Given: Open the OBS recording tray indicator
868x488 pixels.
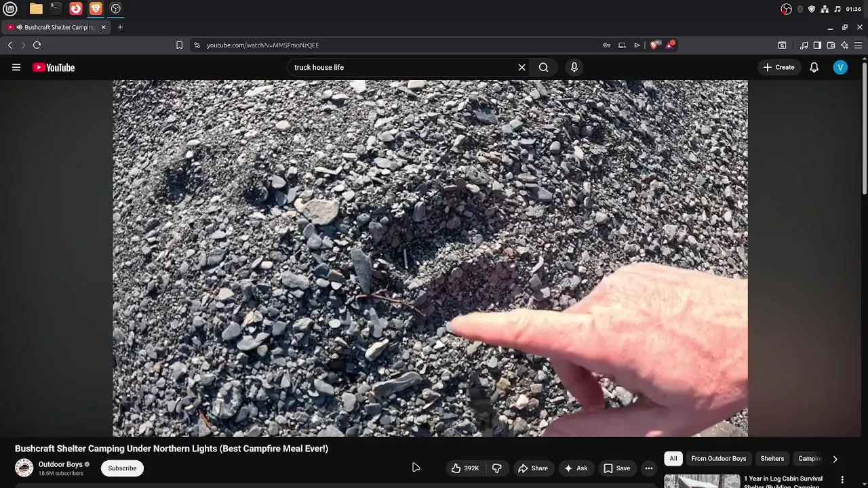Looking at the screenshot, I should (786, 9).
